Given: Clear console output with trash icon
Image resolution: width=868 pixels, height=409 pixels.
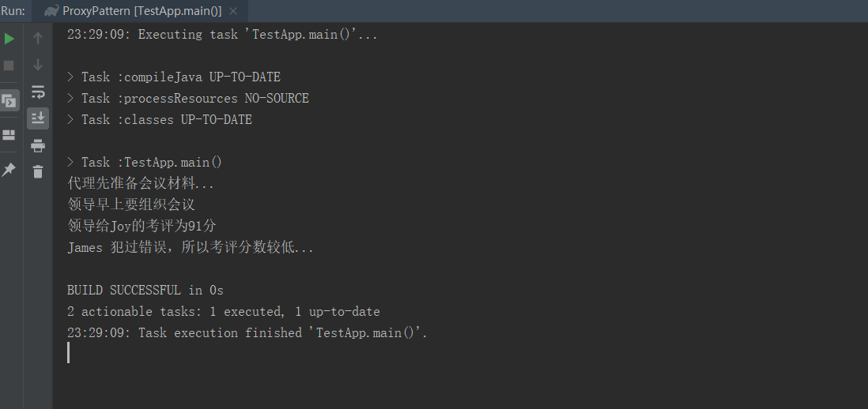Looking at the screenshot, I should [38, 171].
